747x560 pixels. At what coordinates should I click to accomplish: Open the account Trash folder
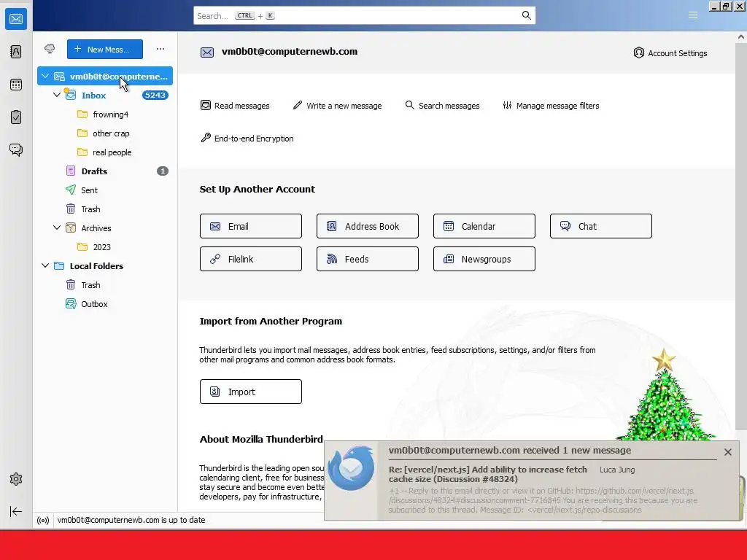tap(105, 209)
